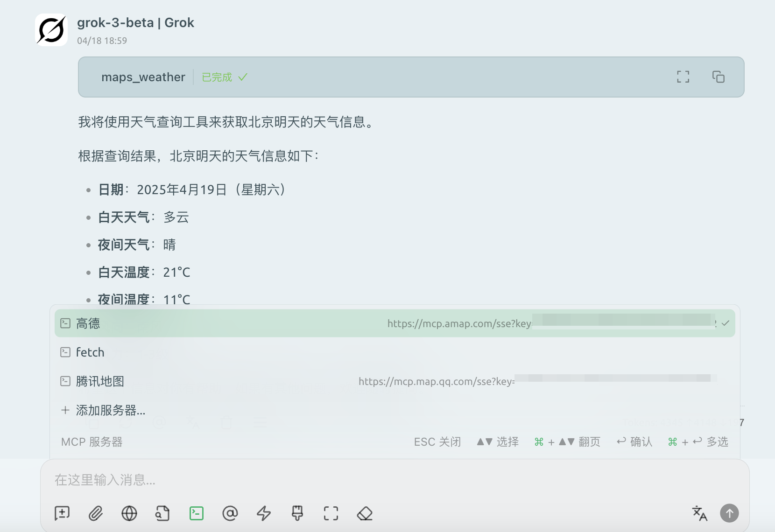Start a new topic with the plus-chat icon
This screenshot has height=532, width=775.
[62, 513]
